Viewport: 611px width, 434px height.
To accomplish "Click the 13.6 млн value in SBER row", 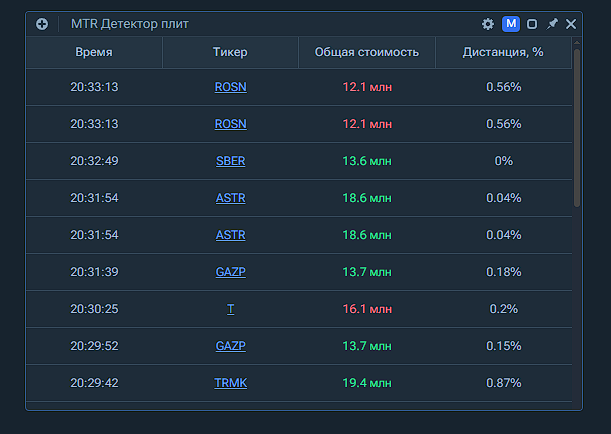I will (366, 161).
